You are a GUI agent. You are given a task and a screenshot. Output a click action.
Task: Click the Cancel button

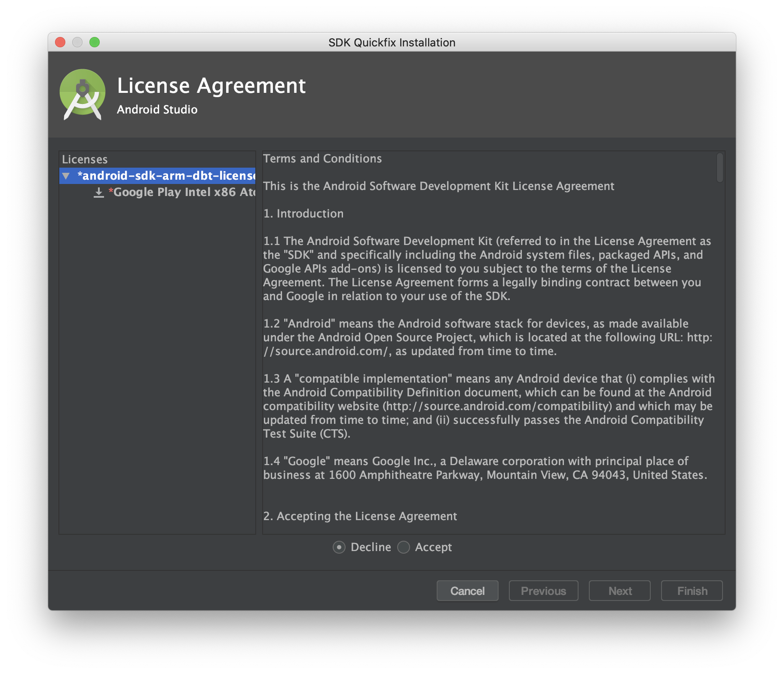point(468,591)
